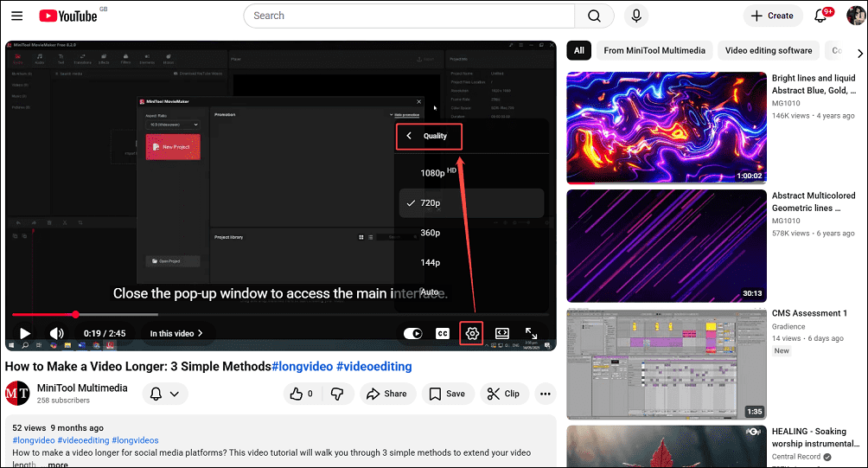Image resolution: width=868 pixels, height=468 pixels.
Task: Play the video
Action: [24, 333]
